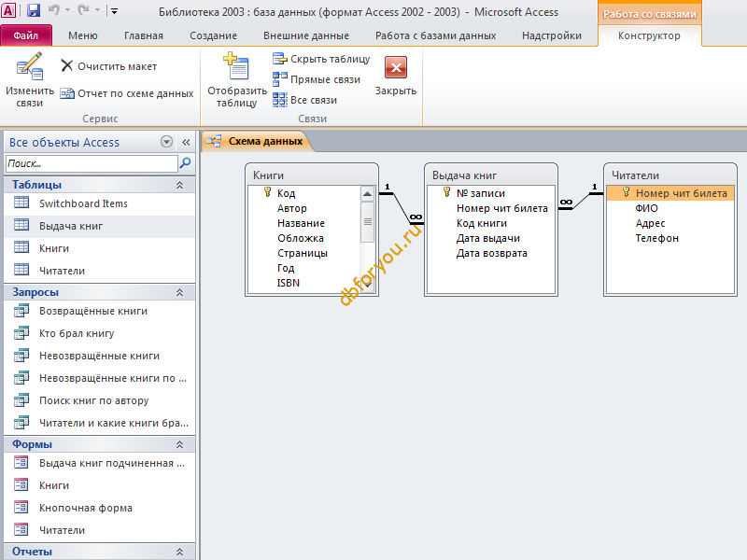Image resolution: width=747 pixels, height=560 pixels.
Task: Switch to the Внешние данные ribbon tab
Action: click(306, 35)
